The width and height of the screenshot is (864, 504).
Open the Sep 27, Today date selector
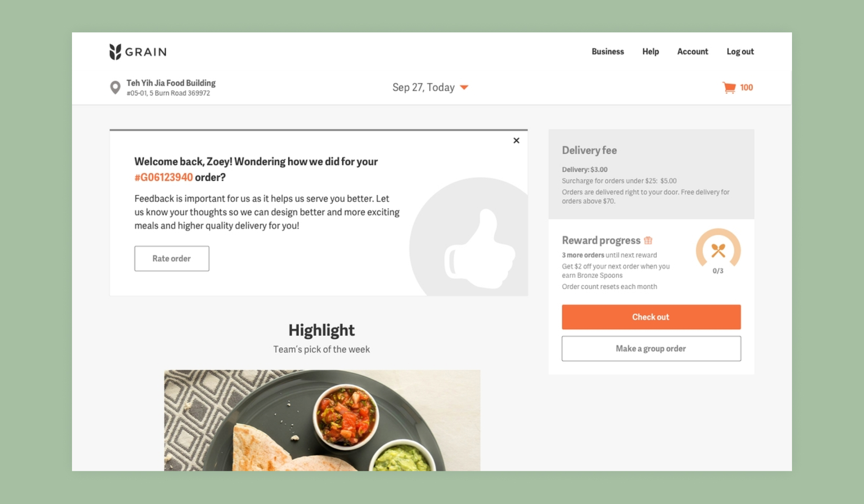pyautogui.click(x=430, y=87)
